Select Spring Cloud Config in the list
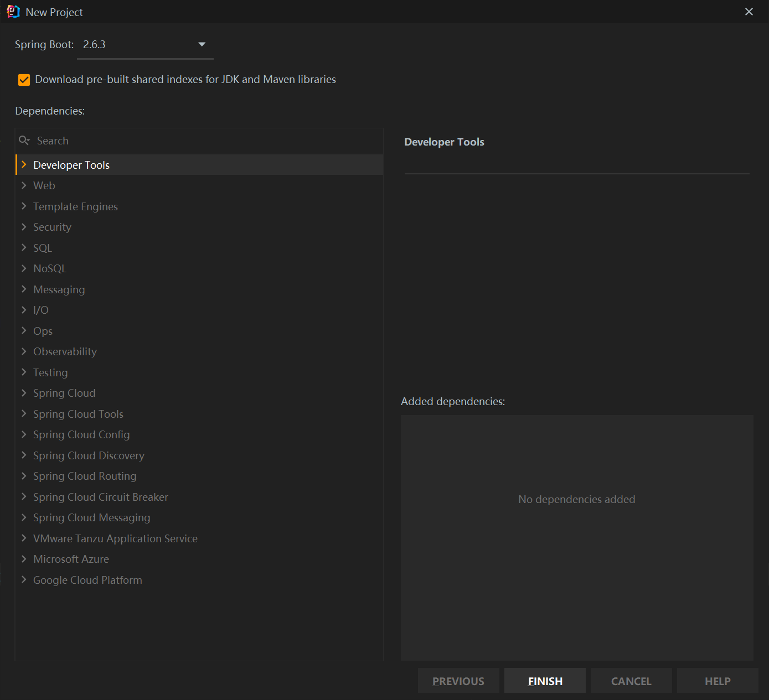Screen dimensions: 769x700 [x=199, y=434]
